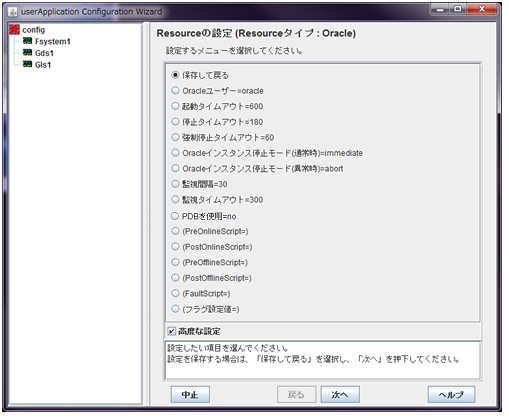Select 強制停止タイムアウト=60 option
This screenshot has width=509, height=418.
pos(175,137)
